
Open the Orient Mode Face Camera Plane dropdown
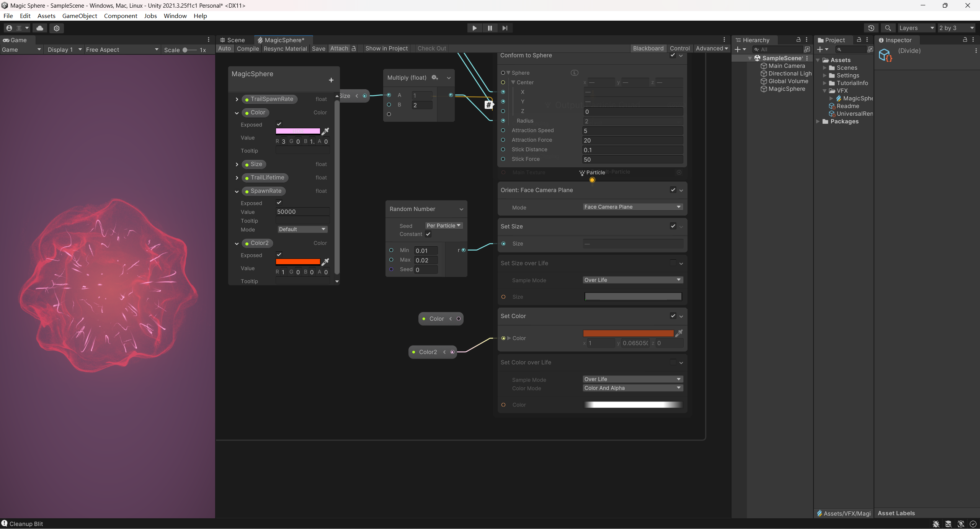[632, 207]
